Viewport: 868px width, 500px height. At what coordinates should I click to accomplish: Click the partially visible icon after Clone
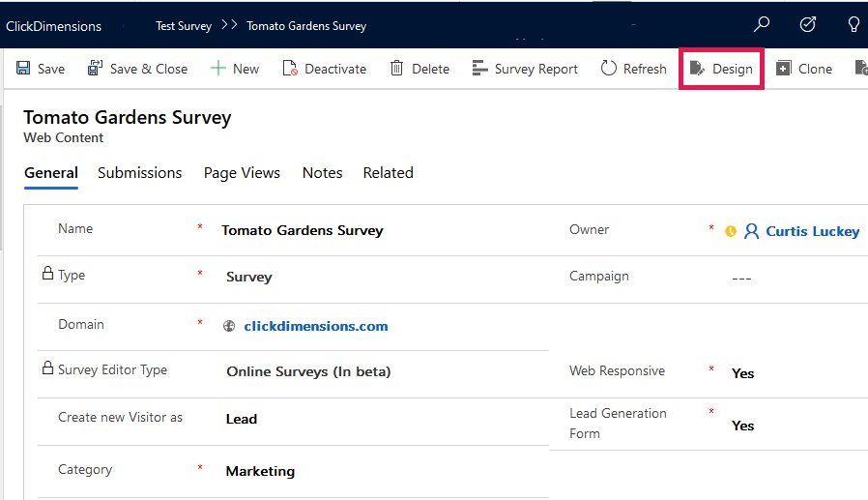(x=861, y=68)
